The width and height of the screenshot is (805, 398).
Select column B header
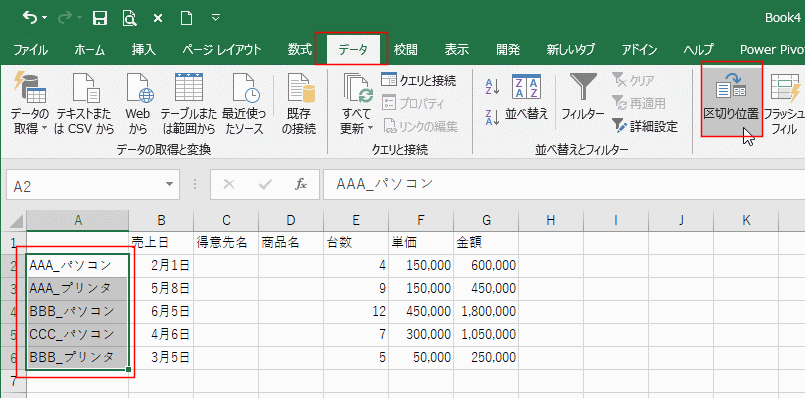161,221
